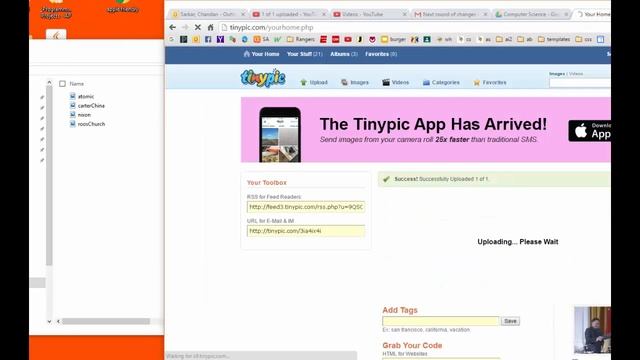
Task: Go back with browser back arrow
Action: pos(173,27)
